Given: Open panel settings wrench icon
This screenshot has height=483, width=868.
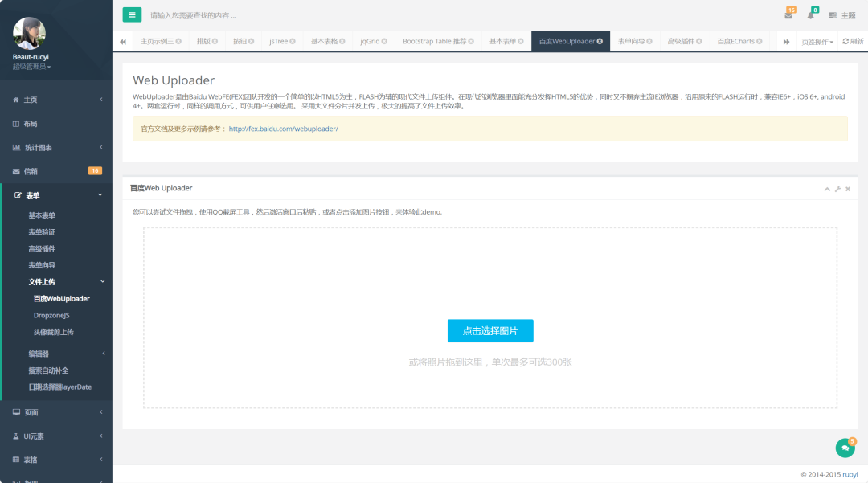Looking at the screenshot, I should tap(838, 189).
